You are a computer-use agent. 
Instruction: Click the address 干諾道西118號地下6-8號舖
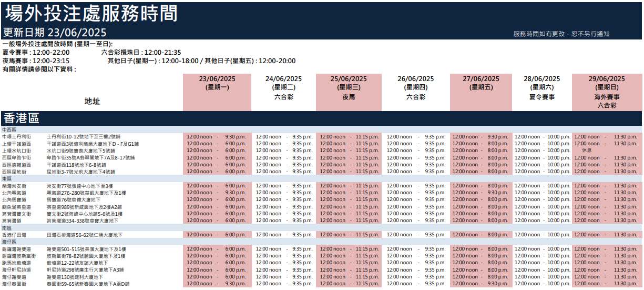click(x=77, y=165)
